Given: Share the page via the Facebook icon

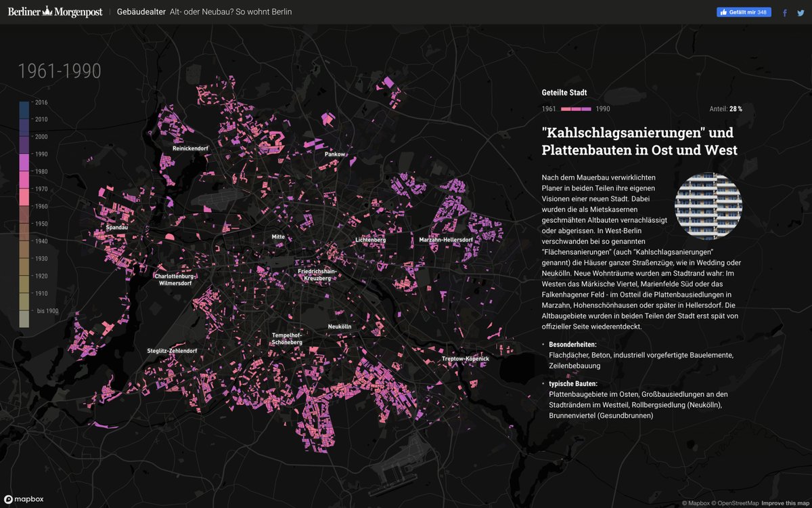Looking at the screenshot, I should pyautogui.click(x=784, y=12).
